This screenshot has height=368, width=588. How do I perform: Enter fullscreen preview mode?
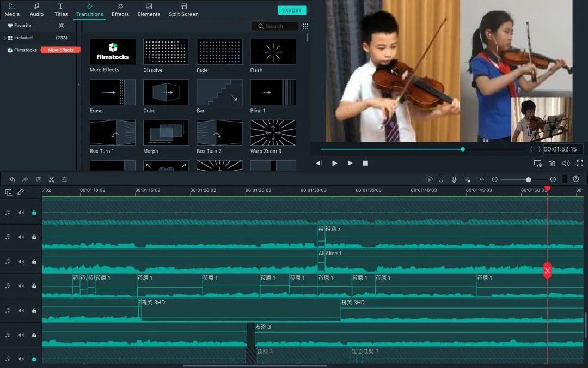point(580,163)
